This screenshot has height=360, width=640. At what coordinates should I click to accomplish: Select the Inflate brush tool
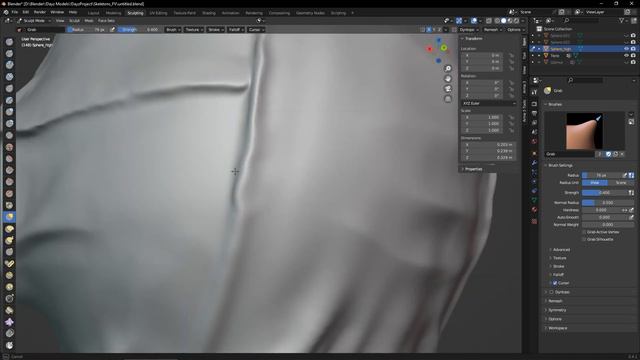(9, 112)
